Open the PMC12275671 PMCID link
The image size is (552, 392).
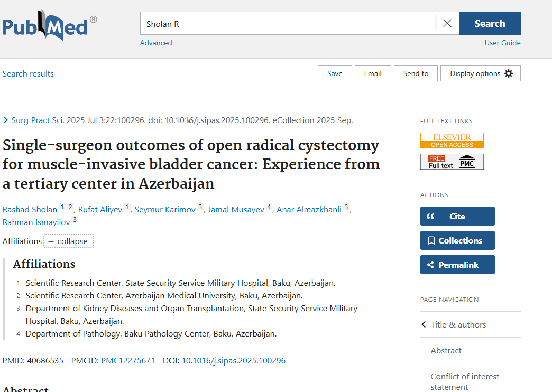click(x=128, y=361)
